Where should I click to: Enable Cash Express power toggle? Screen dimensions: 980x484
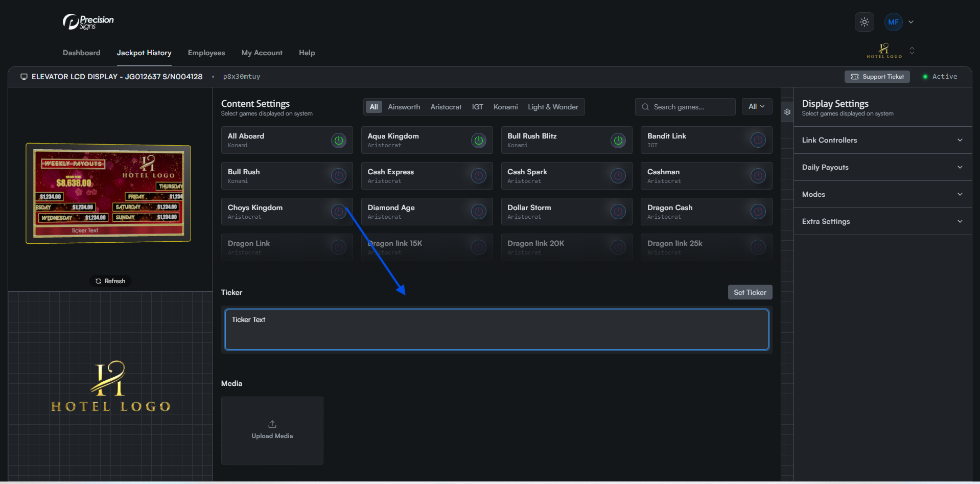pyautogui.click(x=478, y=176)
